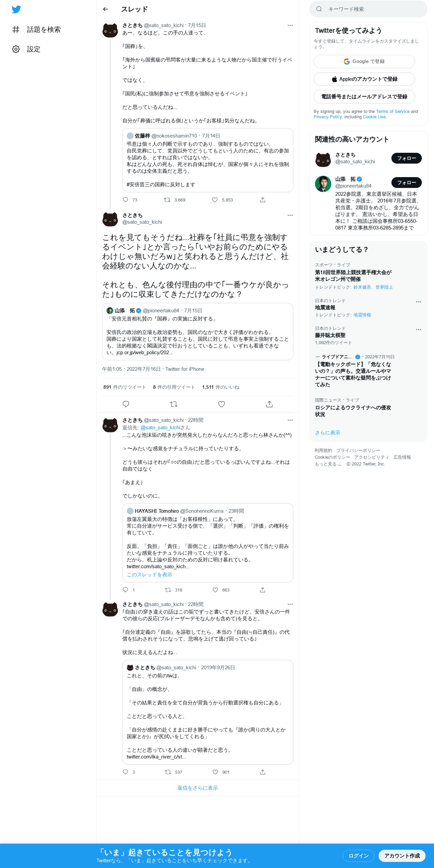Open the settings gear in sidebar
This screenshot has height=868, width=434.
[x=16, y=49]
